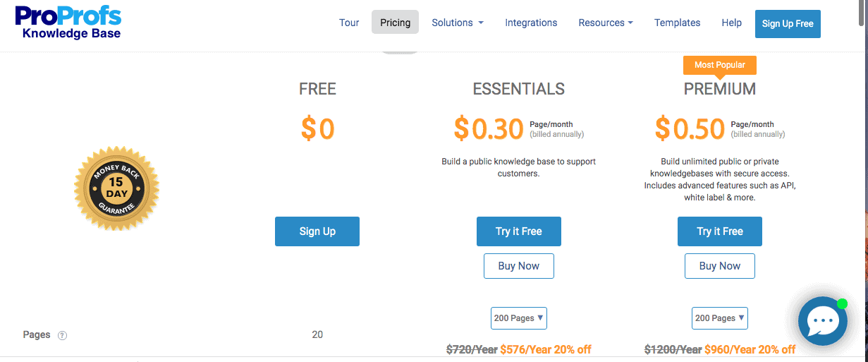The width and height of the screenshot is (868, 362).
Task: Select the Pricing menu item
Action: pyautogui.click(x=395, y=23)
